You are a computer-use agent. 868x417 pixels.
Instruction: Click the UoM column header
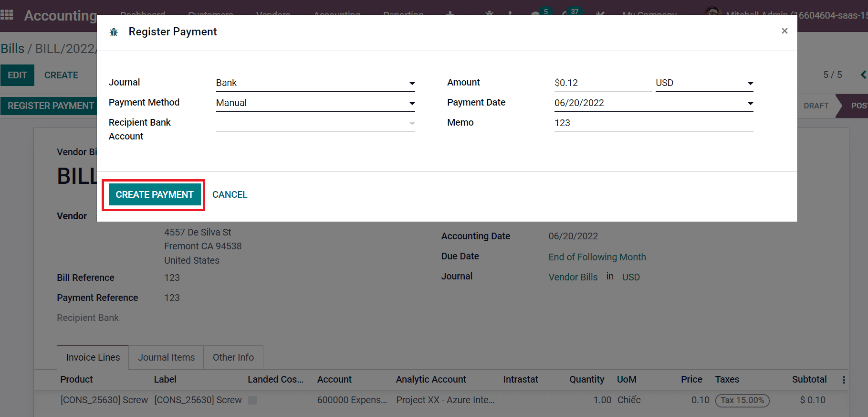pyautogui.click(x=627, y=379)
